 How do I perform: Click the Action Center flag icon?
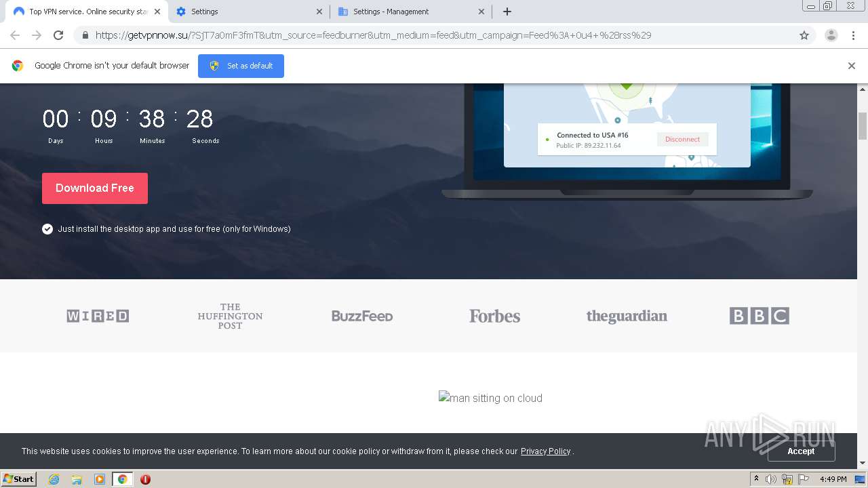pyautogui.click(x=804, y=479)
